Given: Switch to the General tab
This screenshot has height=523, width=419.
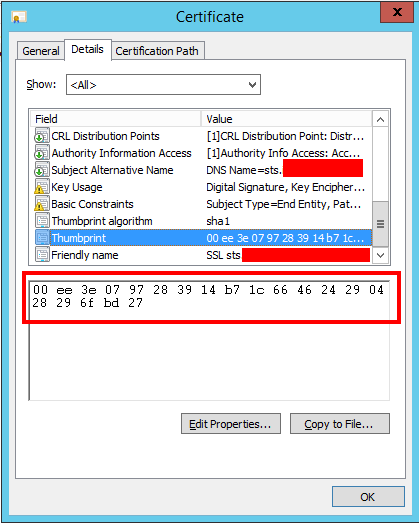Looking at the screenshot, I should pos(41,51).
